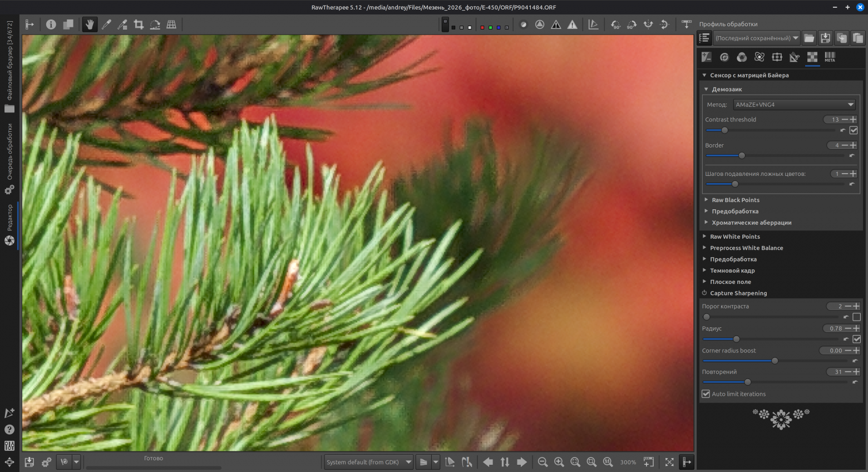Expand Темновой кадр section
The width and height of the screenshot is (868, 472).
pos(732,271)
